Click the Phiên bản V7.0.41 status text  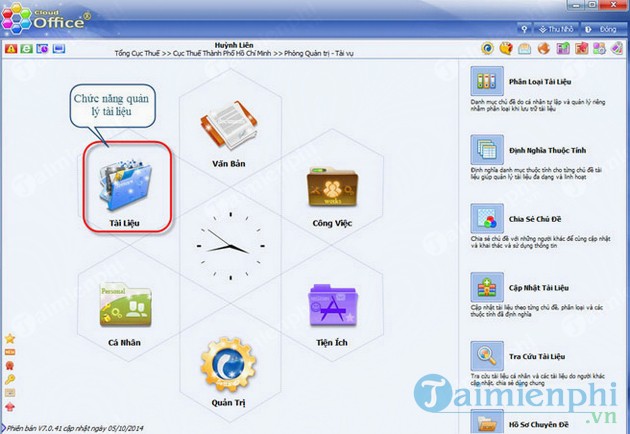click(75, 428)
